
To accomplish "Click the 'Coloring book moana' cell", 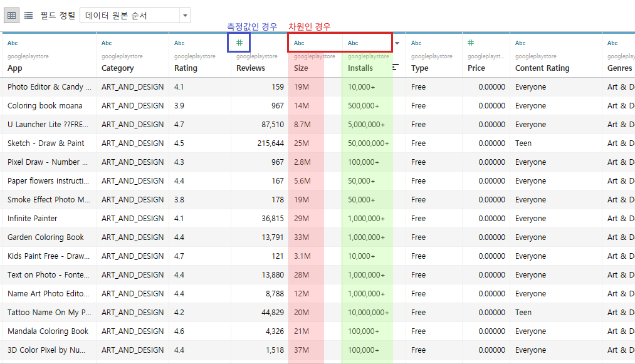I will coord(50,106).
